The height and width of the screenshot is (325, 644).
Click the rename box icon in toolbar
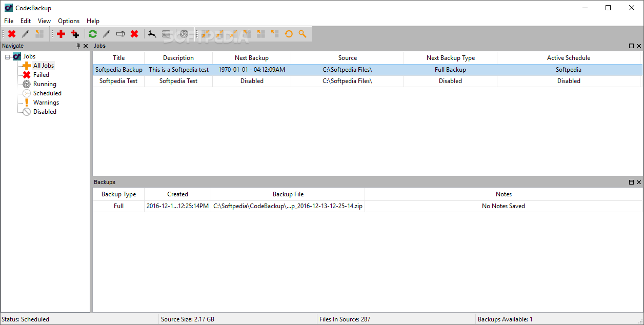(120, 34)
